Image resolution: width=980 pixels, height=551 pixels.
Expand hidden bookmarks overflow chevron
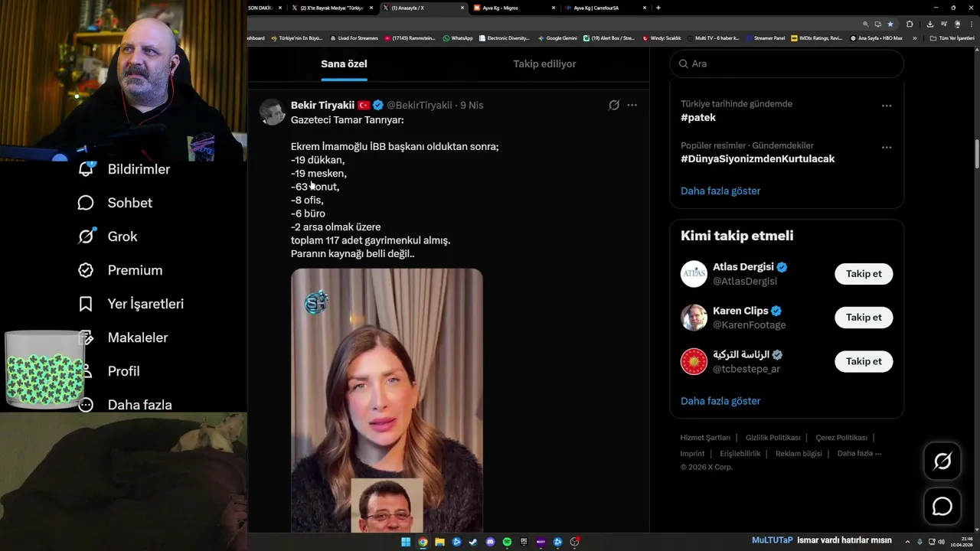914,38
